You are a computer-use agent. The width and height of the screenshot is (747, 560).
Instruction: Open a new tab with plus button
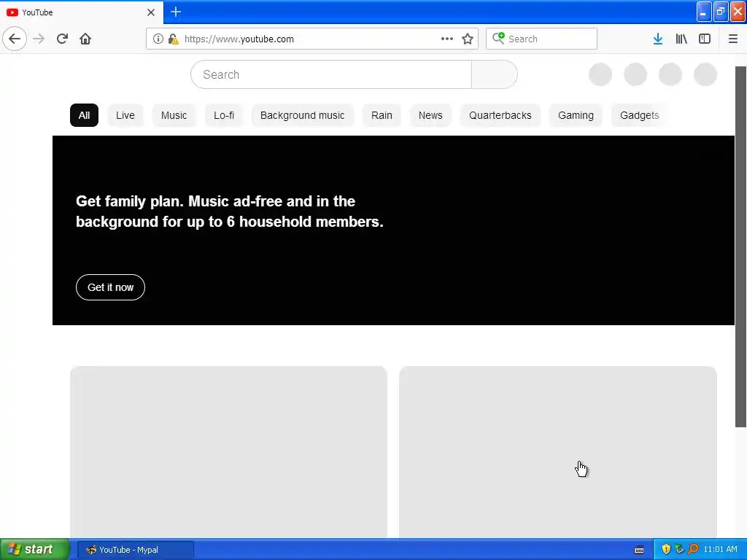(176, 12)
